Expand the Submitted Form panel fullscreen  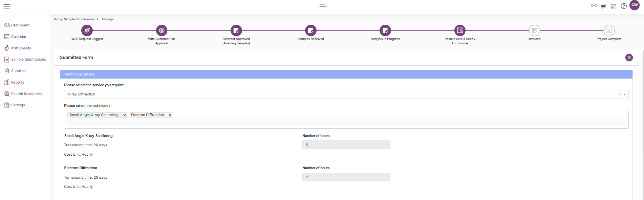tap(629, 58)
